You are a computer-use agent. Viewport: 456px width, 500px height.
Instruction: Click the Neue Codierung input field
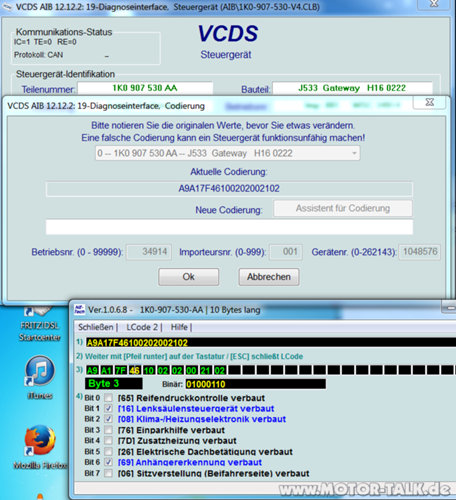click(229, 227)
